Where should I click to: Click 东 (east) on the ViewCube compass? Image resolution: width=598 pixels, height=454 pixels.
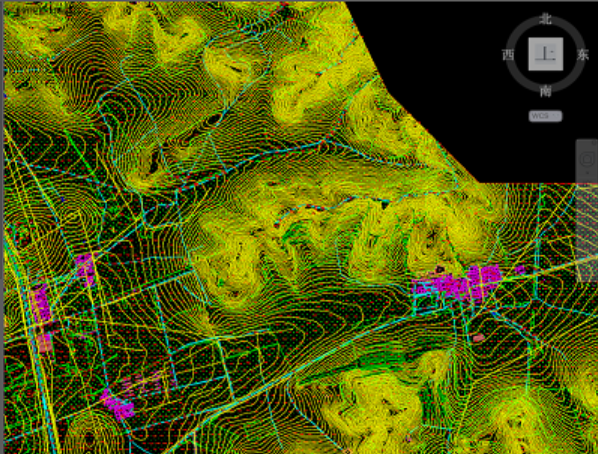pos(582,55)
